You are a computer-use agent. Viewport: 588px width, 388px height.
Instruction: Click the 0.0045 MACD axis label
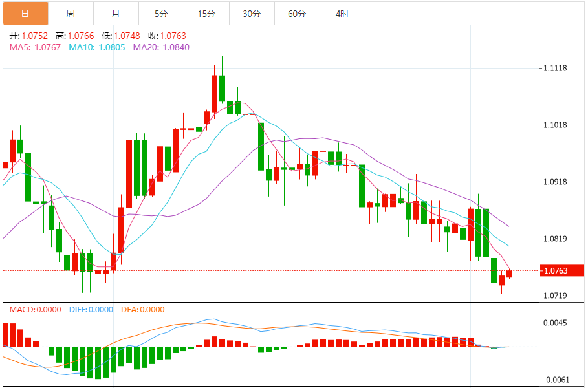click(556, 323)
